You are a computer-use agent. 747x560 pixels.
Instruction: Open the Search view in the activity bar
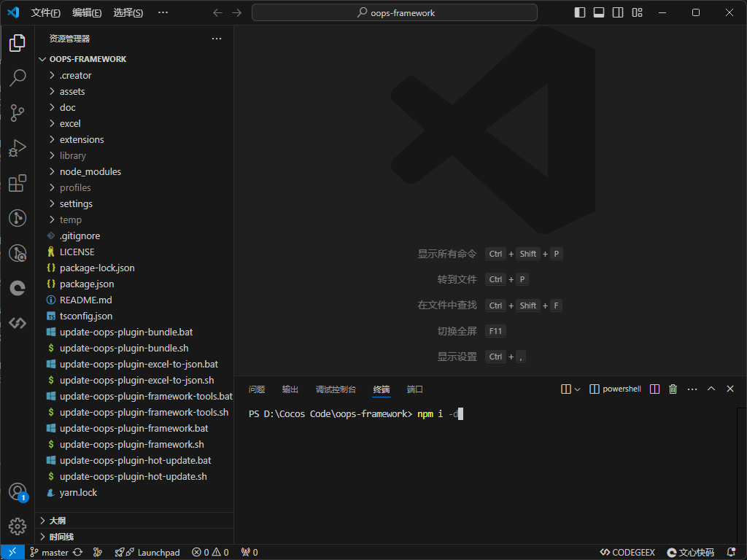click(x=18, y=78)
